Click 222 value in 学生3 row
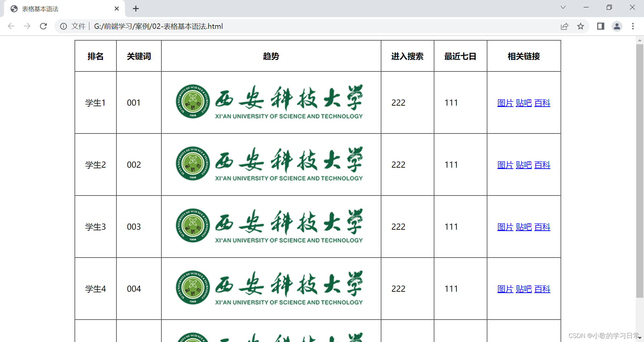 point(398,227)
